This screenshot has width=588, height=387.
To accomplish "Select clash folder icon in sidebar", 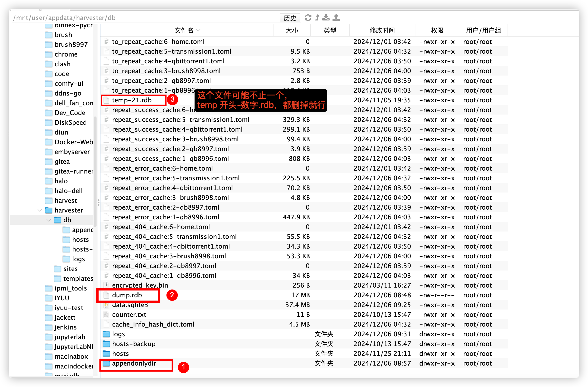I will pyautogui.click(x=49, y=64).
